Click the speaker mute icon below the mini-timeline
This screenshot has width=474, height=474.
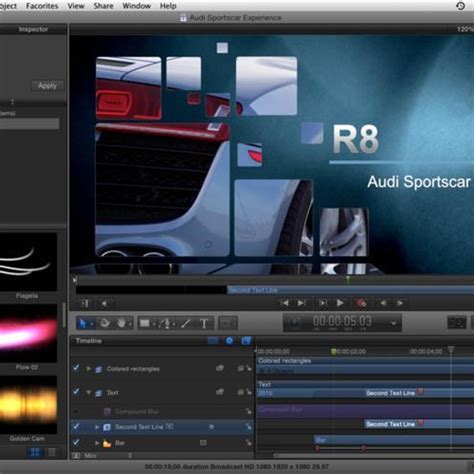pos(104,303)
